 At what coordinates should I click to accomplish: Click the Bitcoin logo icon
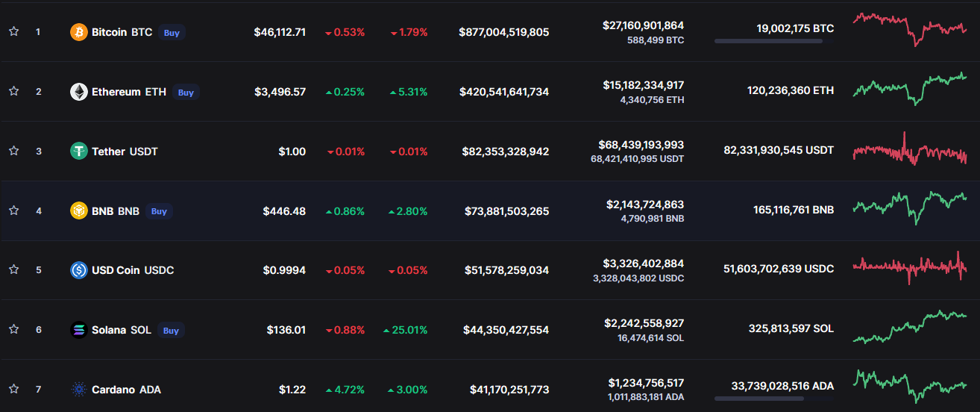[79, 32]
